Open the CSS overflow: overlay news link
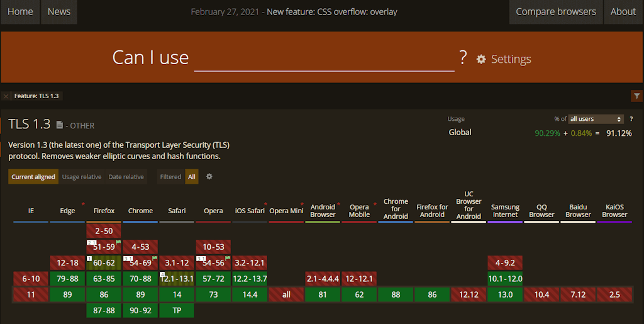The height and width of the screenshot is (324, 644). tap(332, 12)
